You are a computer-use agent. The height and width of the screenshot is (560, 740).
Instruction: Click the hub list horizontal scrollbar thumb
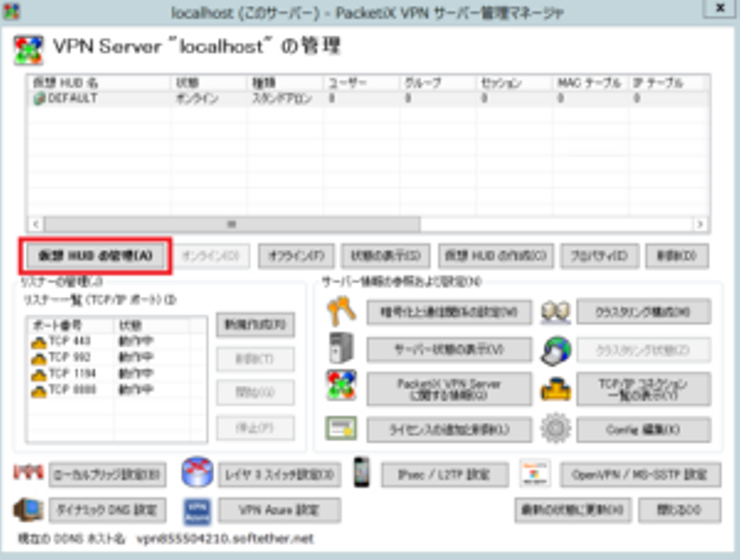(232, 224)
